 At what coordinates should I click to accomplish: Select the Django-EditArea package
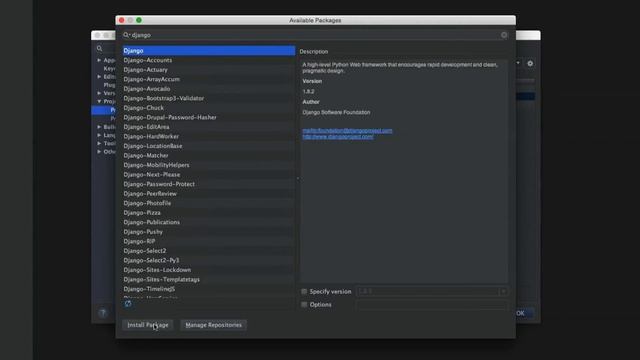coord(209,127)
